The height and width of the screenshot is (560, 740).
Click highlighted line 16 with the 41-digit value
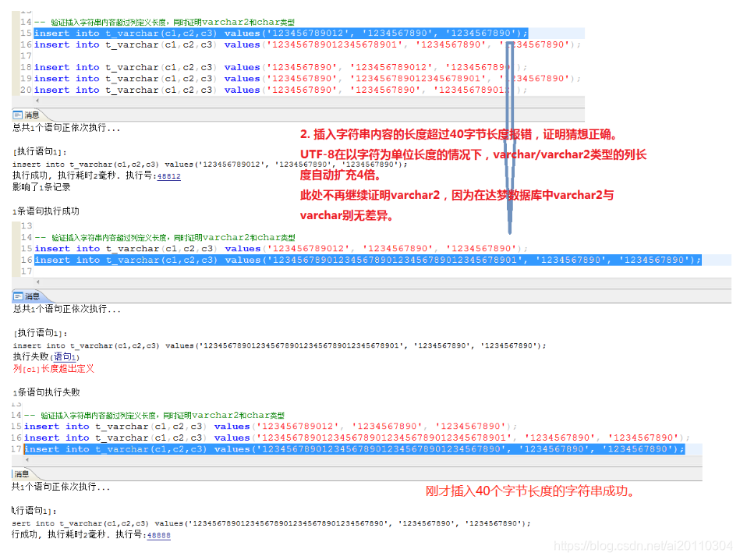tap(368, 260)
